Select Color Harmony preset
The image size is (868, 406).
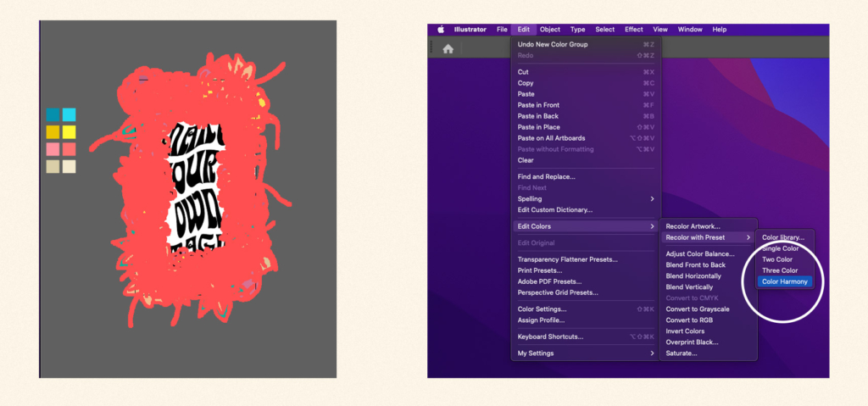pos(784,282)
